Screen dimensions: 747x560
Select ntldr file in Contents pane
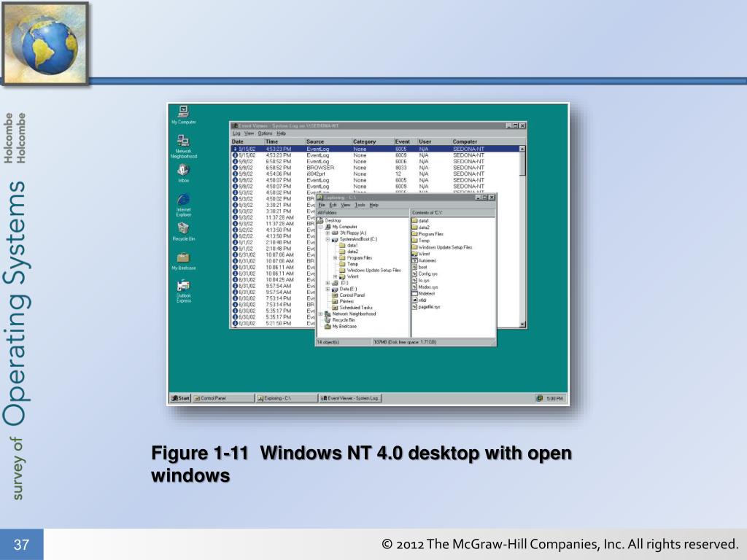(x=419, y=300)
